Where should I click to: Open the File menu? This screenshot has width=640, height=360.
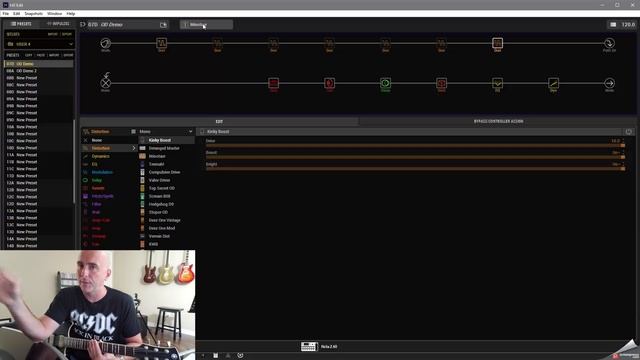pyautogui.click(x=6, y=13)
